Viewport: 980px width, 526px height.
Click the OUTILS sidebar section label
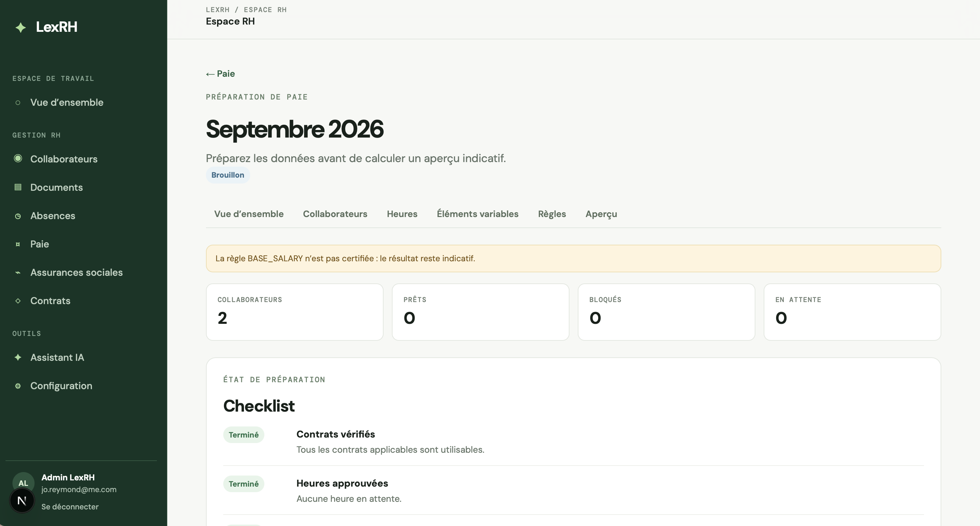click(x=26, y=334)
